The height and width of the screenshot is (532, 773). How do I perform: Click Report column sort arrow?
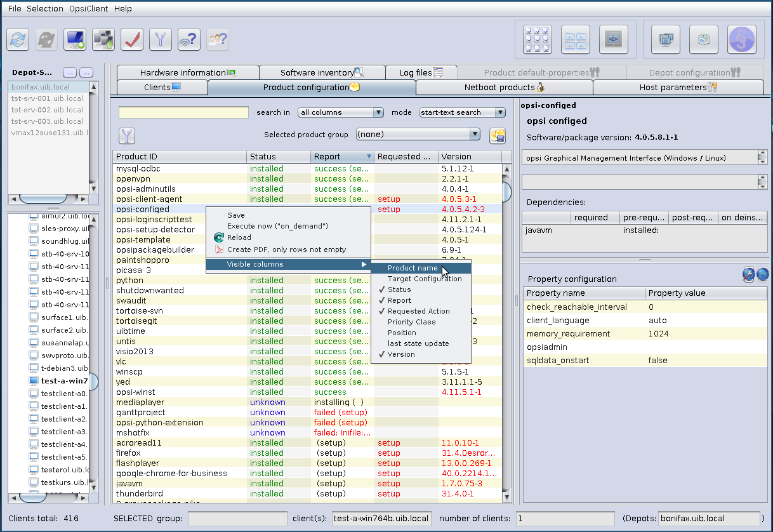pos(369,157)
